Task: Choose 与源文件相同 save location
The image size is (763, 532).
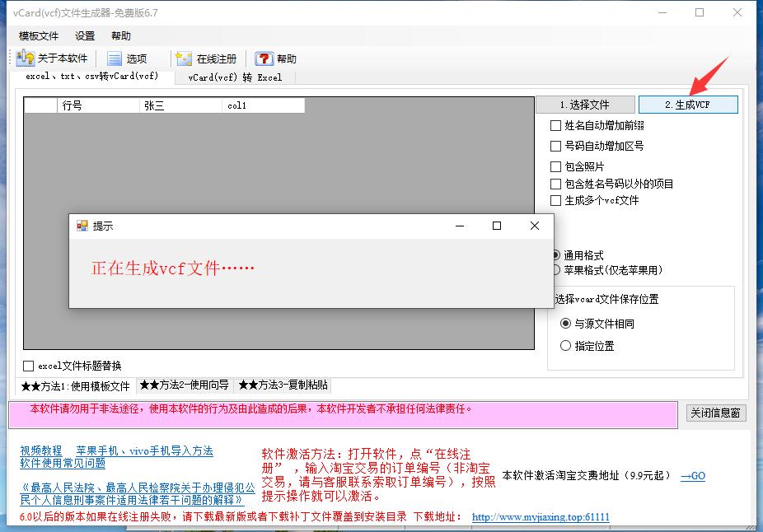Action: pyautogui.click(x=565, y=324)
